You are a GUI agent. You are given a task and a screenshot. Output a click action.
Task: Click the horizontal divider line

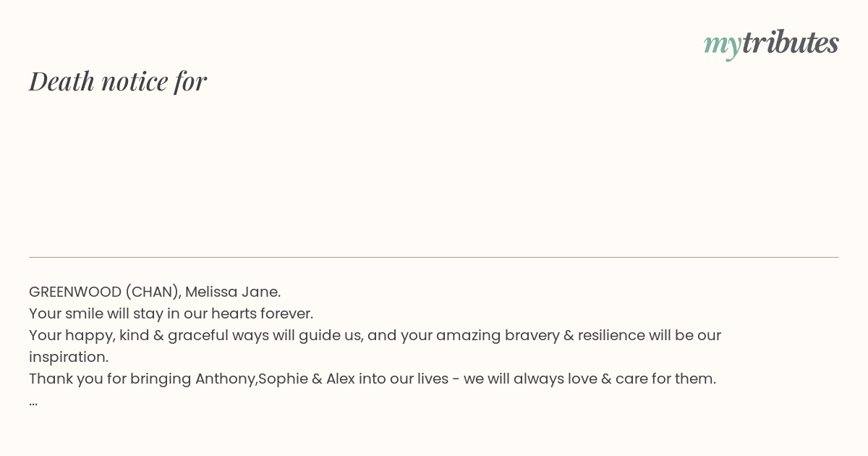tap(434, 257)
